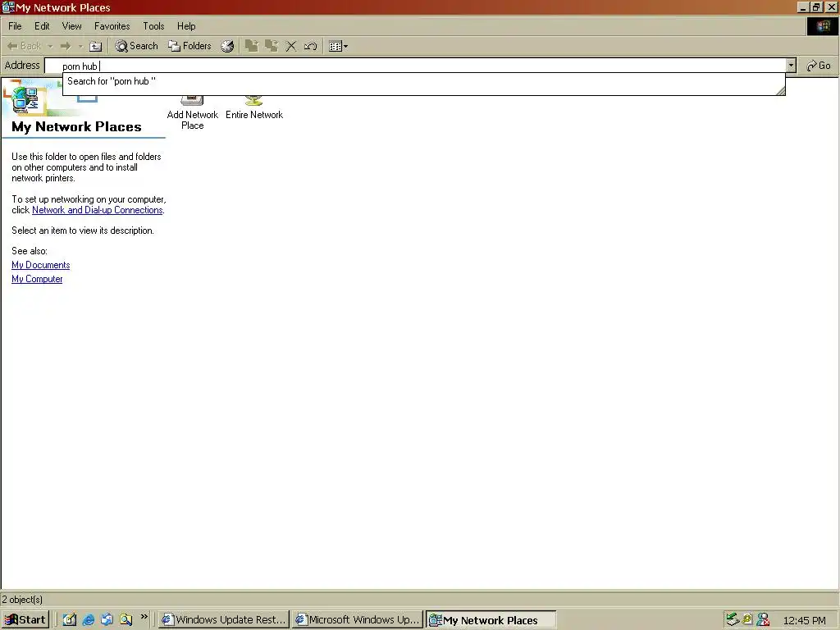
Task: Click the Back toolbar button
Action: coord(25,46)
